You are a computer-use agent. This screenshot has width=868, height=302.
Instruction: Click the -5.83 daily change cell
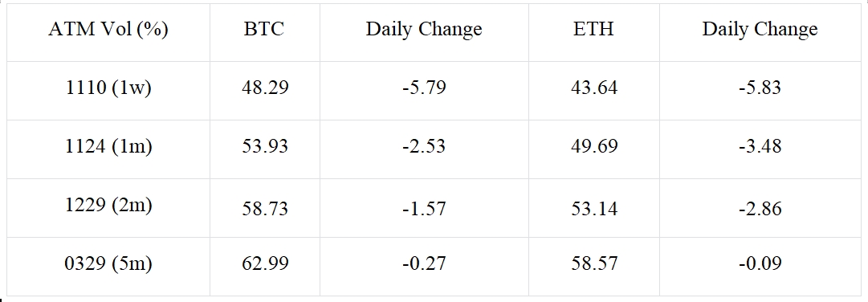[760, 91]
